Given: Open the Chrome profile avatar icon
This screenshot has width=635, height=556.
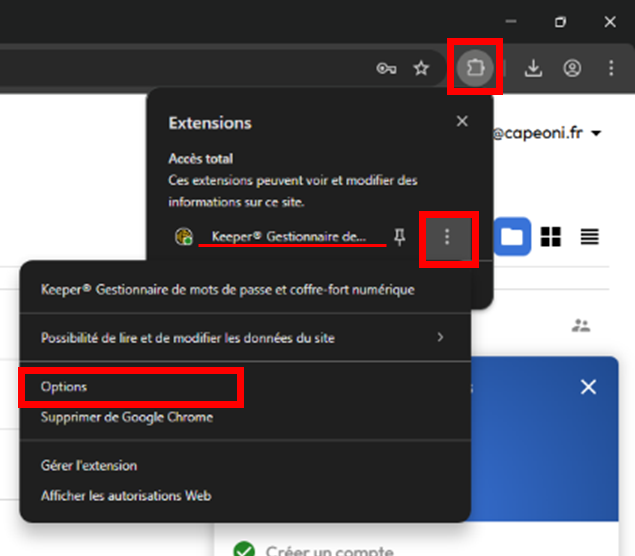Looking at the screenshot, I should [572, 68].
